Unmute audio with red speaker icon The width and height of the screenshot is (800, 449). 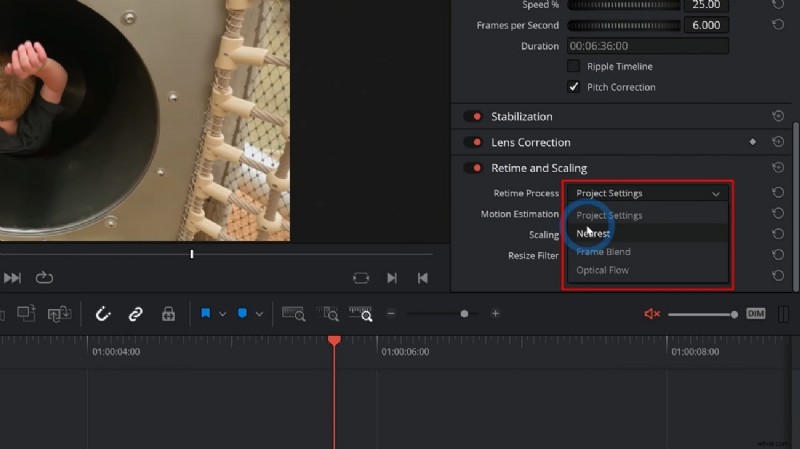click(652, 314)
